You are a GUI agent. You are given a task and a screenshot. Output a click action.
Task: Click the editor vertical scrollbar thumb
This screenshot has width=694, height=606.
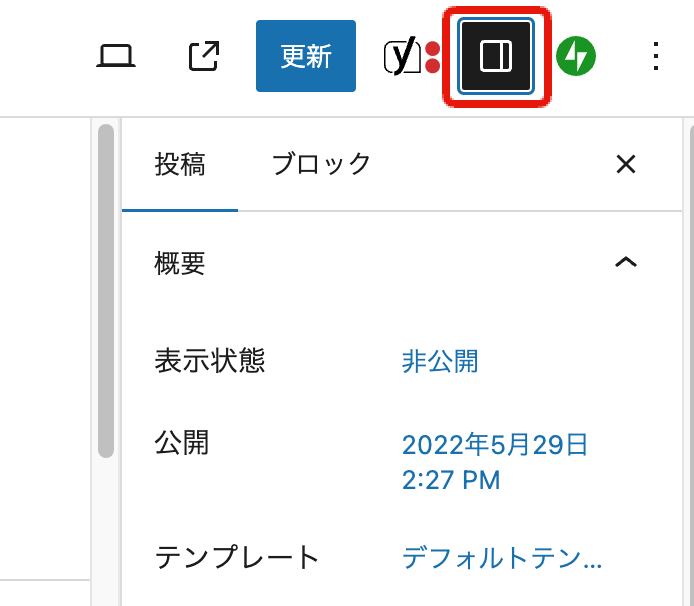click(106, 291)
